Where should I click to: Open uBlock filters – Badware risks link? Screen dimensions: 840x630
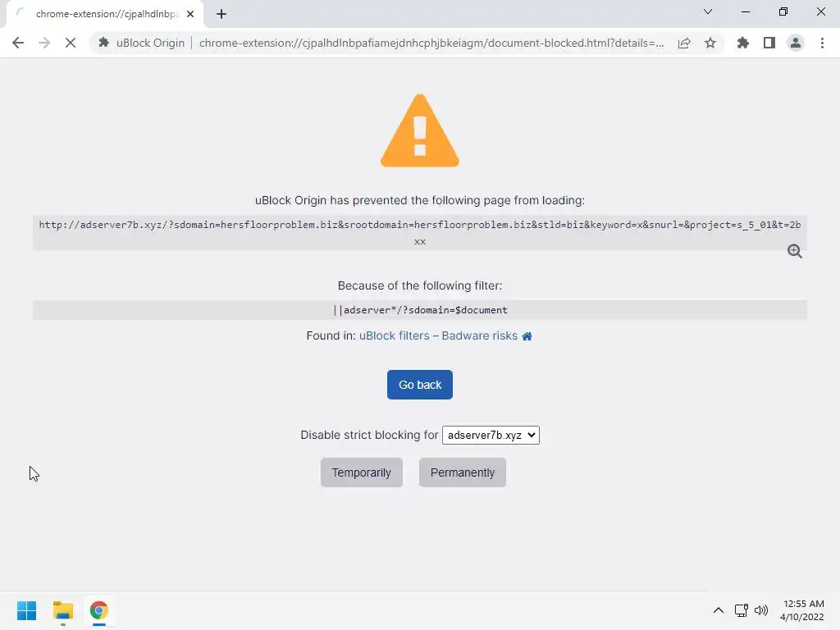(438, 336)
